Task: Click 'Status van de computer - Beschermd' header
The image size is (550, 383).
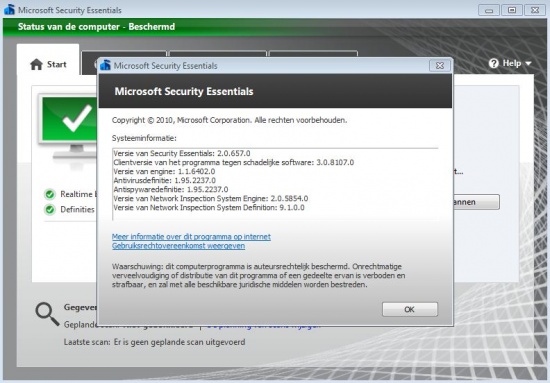Action: pos(96,27)
